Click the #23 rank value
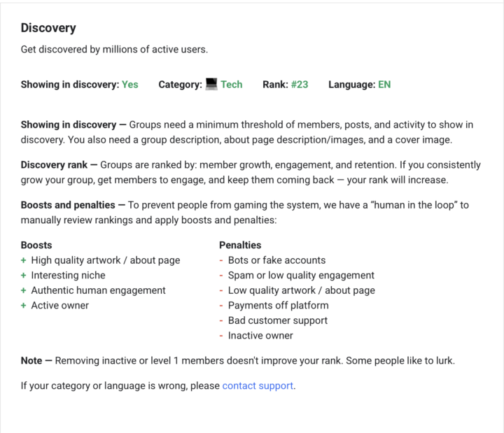Image resolution: width=504 pixels, height=433 pixels. click(x=300, y=85)
